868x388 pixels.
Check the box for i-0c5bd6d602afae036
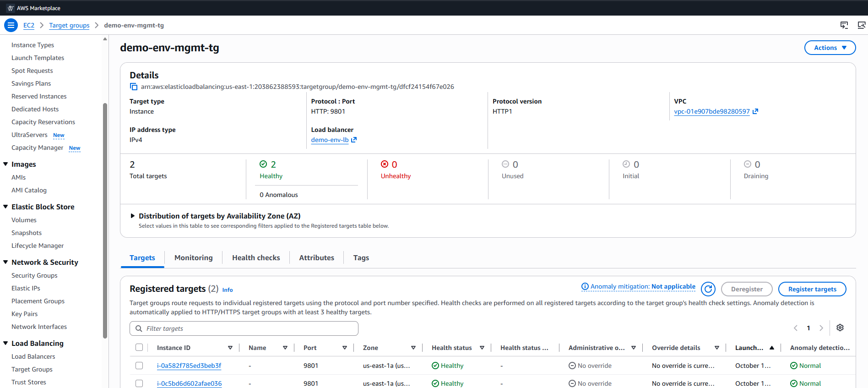click(x=139, y=383)
